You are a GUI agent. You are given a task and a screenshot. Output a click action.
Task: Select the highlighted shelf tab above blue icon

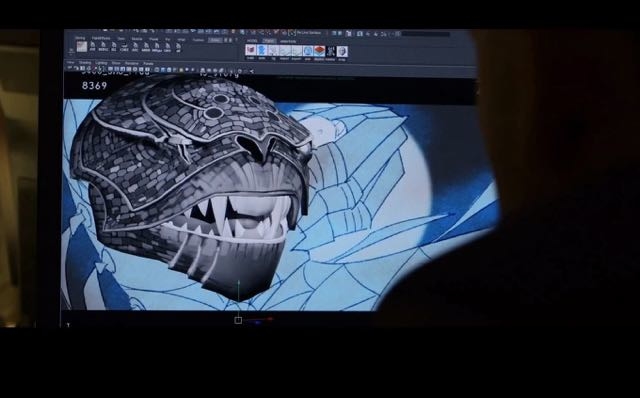click(269, 41)
